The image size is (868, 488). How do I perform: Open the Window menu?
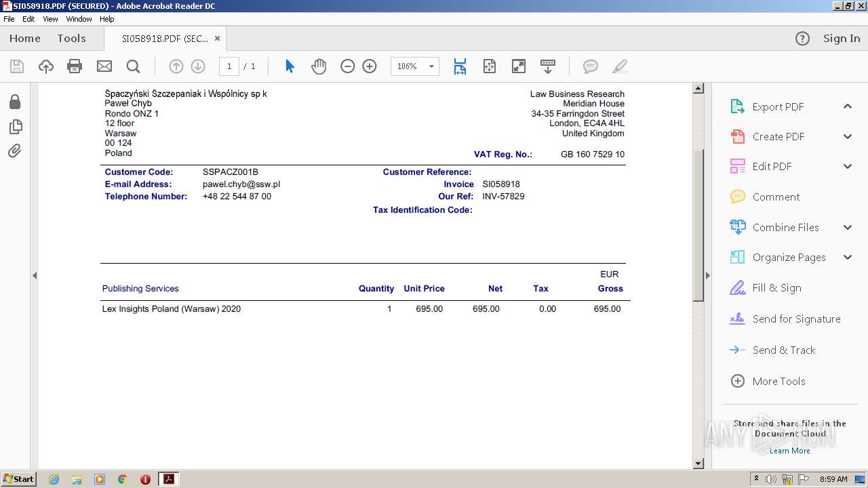[x=79, y=19]
